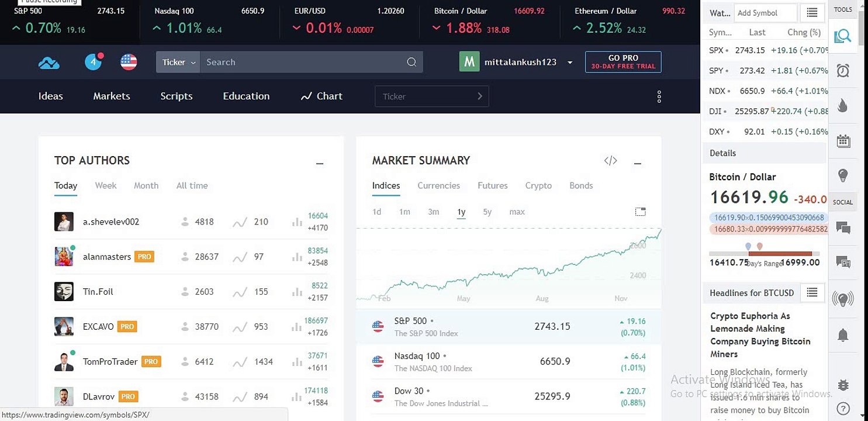The image size is (868, 421).
Task: Set chart range to 5y
Action: tap(487, 212)
